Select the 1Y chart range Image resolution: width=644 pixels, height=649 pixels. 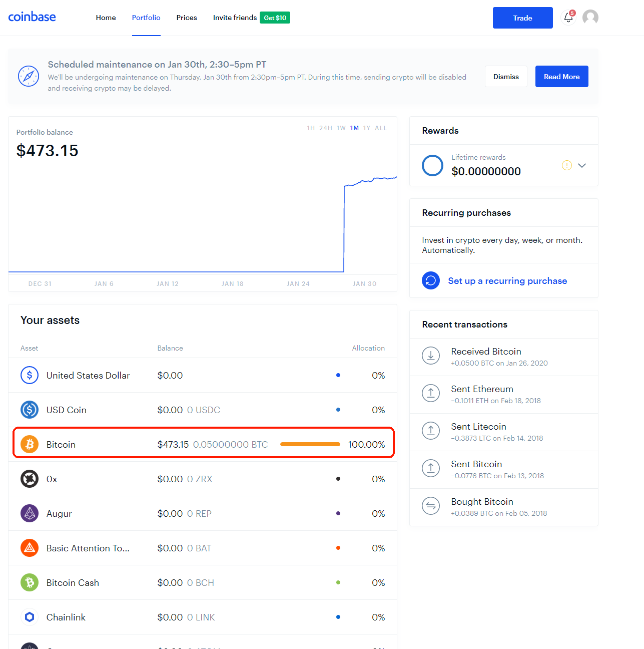coord(367,128)
